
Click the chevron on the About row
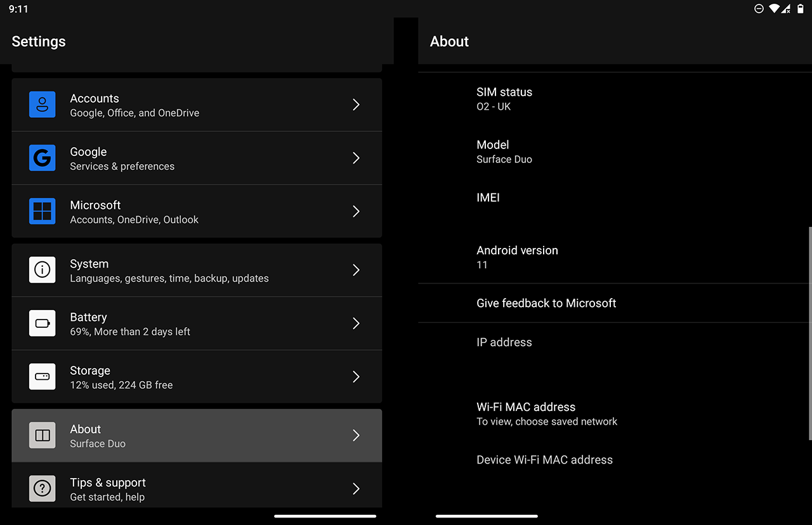point(356,436)
